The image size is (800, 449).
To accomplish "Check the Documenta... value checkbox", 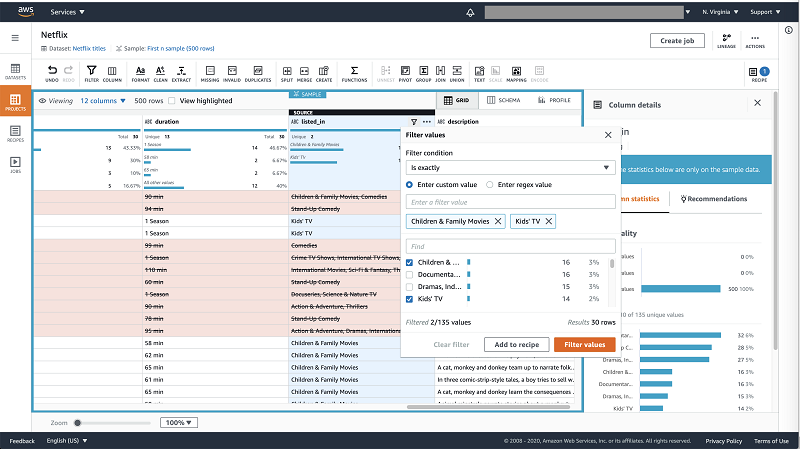I will (x=409, y=275).
